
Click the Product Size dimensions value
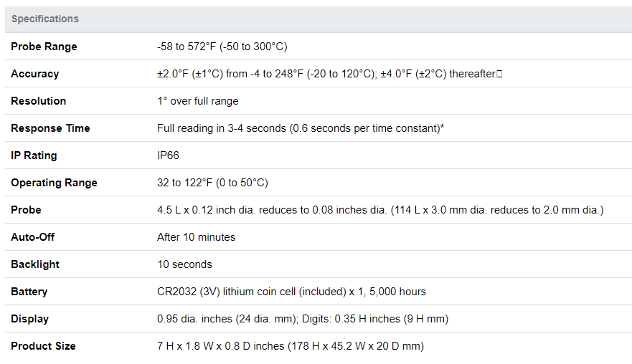[291, 346]
